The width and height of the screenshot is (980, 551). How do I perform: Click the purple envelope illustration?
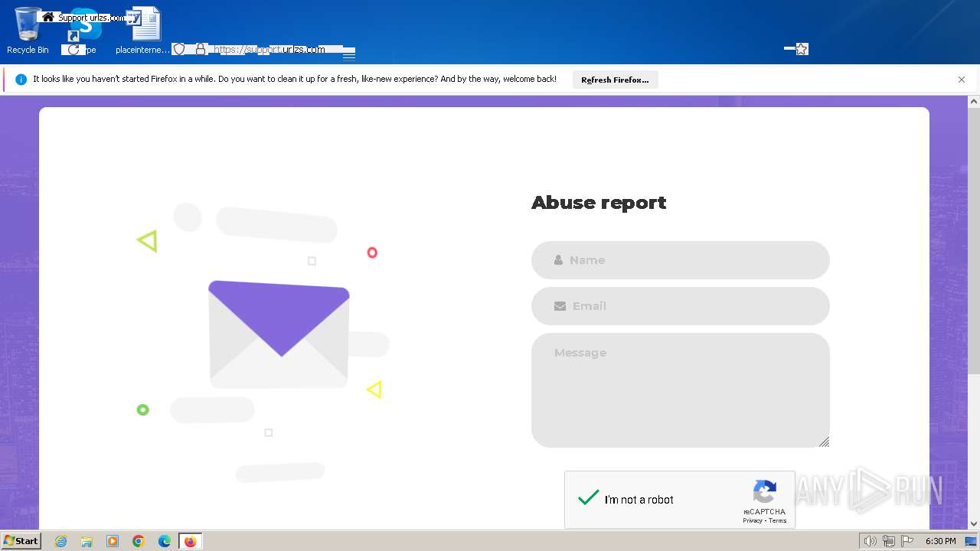point(279,334)
